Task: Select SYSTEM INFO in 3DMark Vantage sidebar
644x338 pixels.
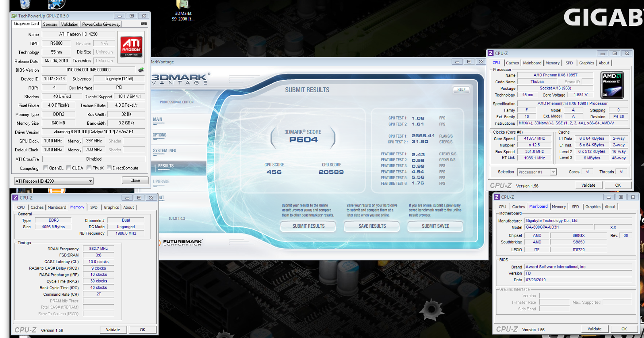Action: coord(164,151)
